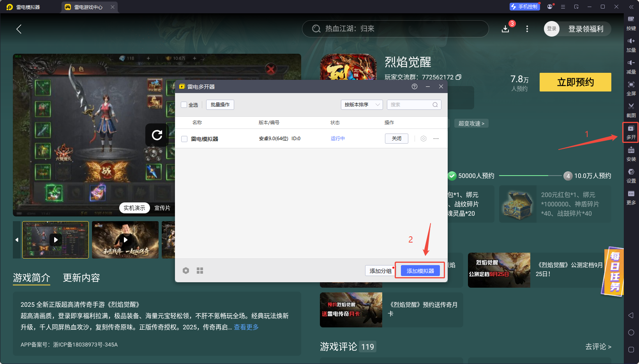Copy the player group number 772562172

459,77
